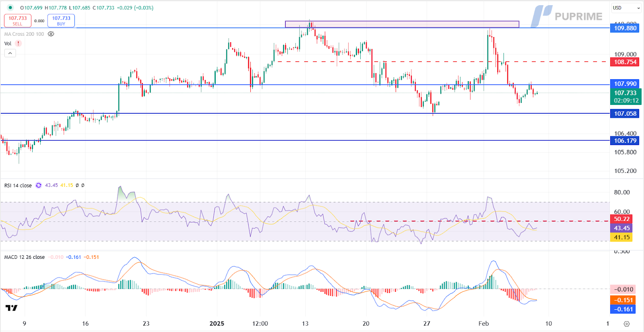The width and height of the screenshot is (644, 332).
Task: Select the 107.058 support line price label
Action: pyautogui.click(x=625, y=113)
